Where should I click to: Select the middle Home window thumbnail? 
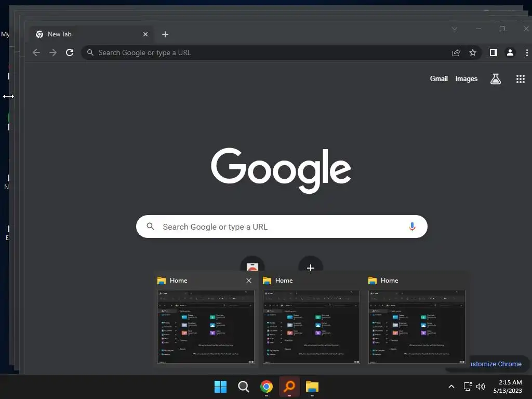[311, 327]
